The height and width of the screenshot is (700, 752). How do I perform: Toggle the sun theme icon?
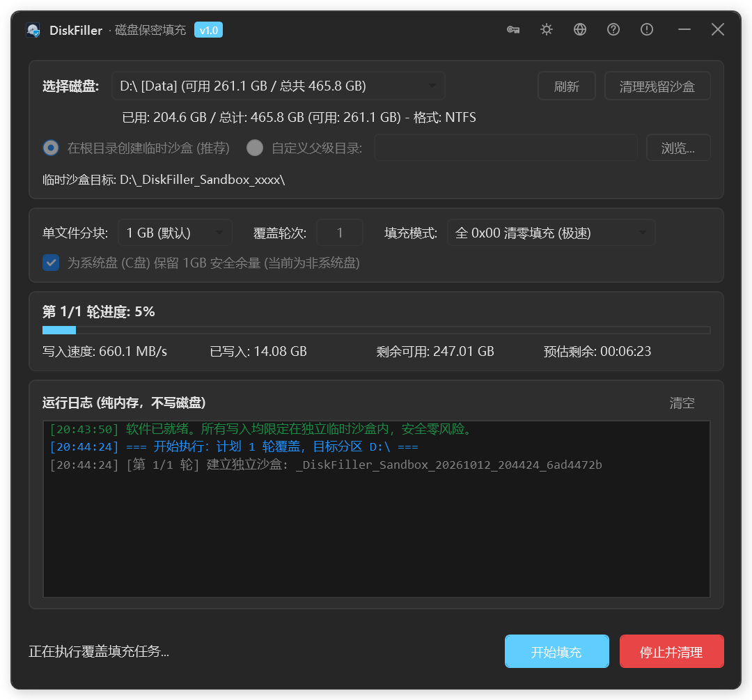547,30
